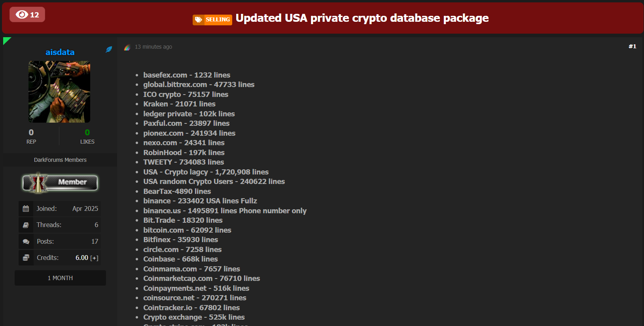Click the REP count value
The width and height of the screenshot is (644, 326).
point(31,133)
